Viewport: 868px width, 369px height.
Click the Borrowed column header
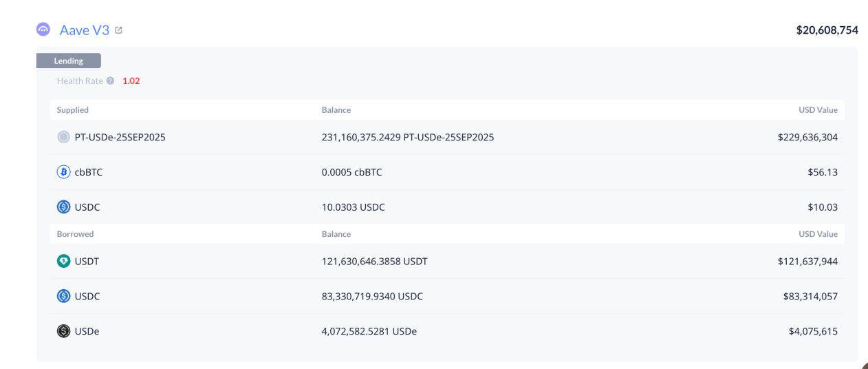tap(75, 234)
